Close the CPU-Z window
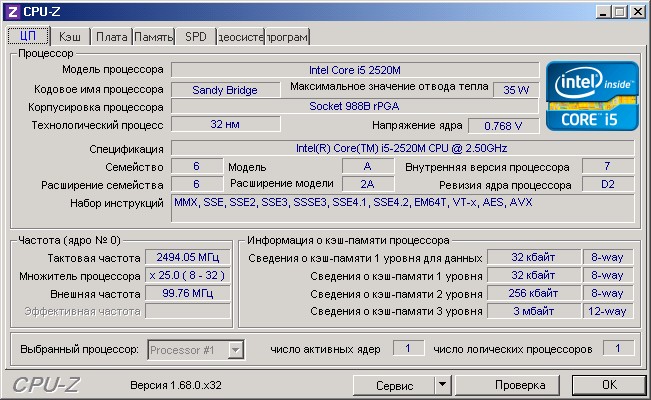The image size is (651, 400). pos(637,12)
